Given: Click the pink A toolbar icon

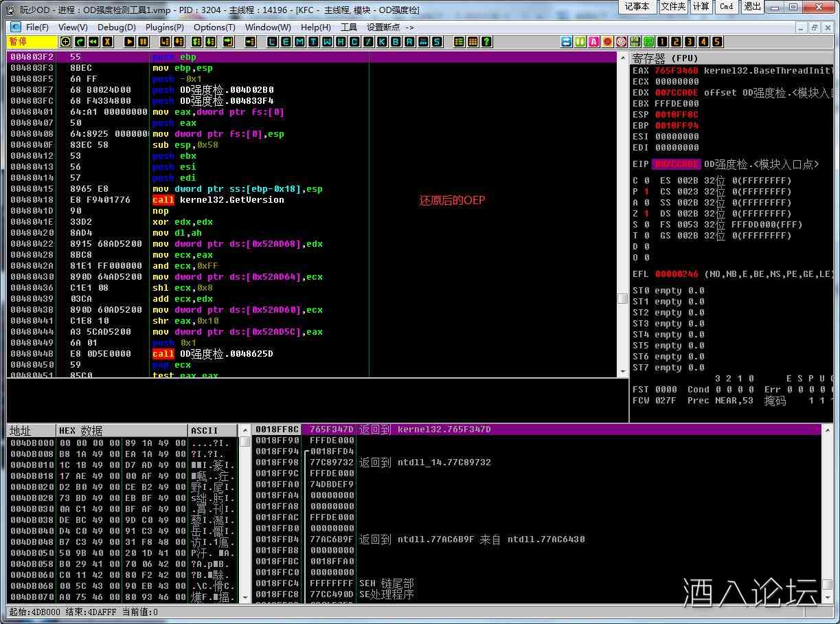Looking at the screenshot, I should (x=594, y=42).
